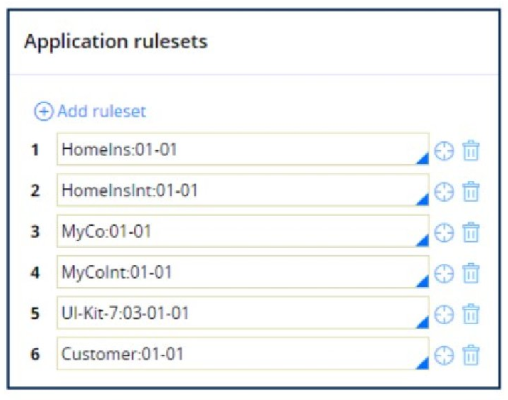The image size is (508, 400).
Task: Delete the HomeInsInt:01-01 ruleset row
Action: coord(471,191)
